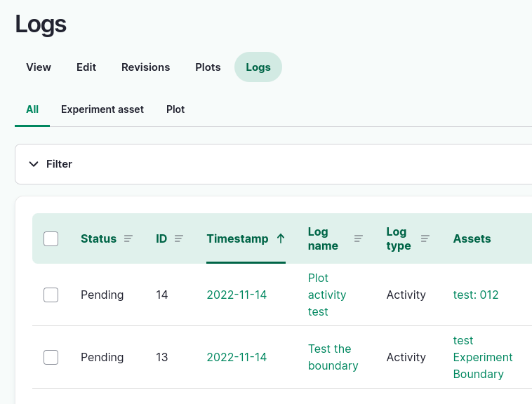The width and height of the screenshot is (532, 404).
Task: Select the Plot sub-tab
Action: point(175,109)
